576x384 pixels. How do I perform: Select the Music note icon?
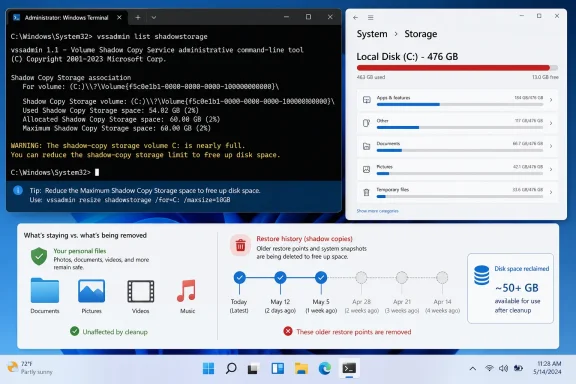[187, 291]
